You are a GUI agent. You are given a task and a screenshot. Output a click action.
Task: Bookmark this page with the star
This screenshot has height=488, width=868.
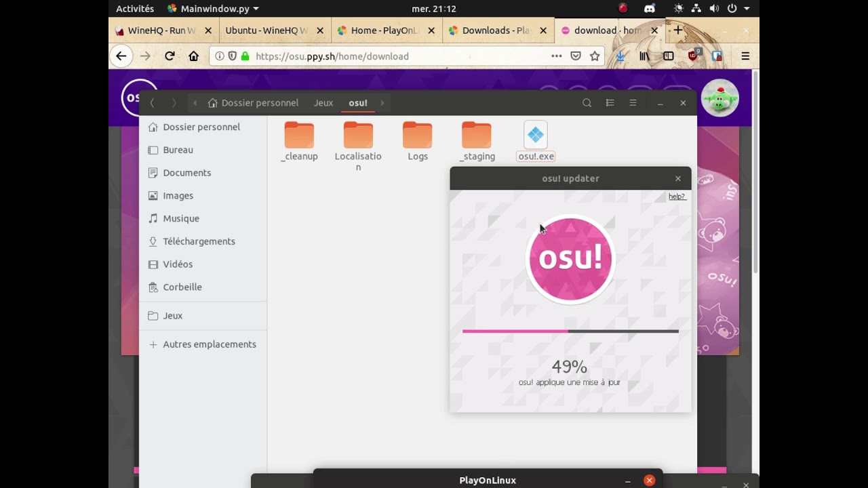tap(595, 56)
